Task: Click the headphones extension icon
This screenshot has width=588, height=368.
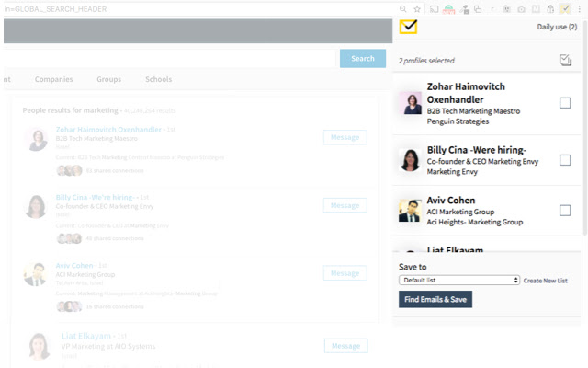Action: [550, 9]
